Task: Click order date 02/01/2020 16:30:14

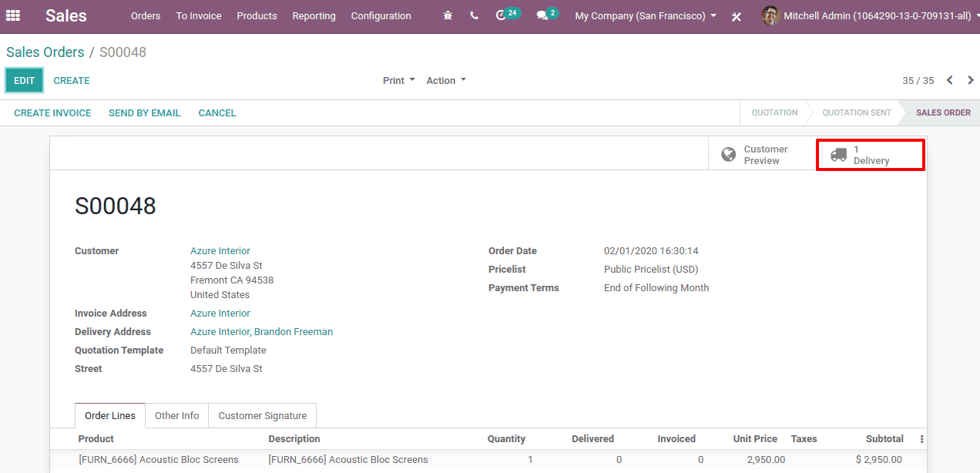Action: pyautogui.click(x=651, y=251)
